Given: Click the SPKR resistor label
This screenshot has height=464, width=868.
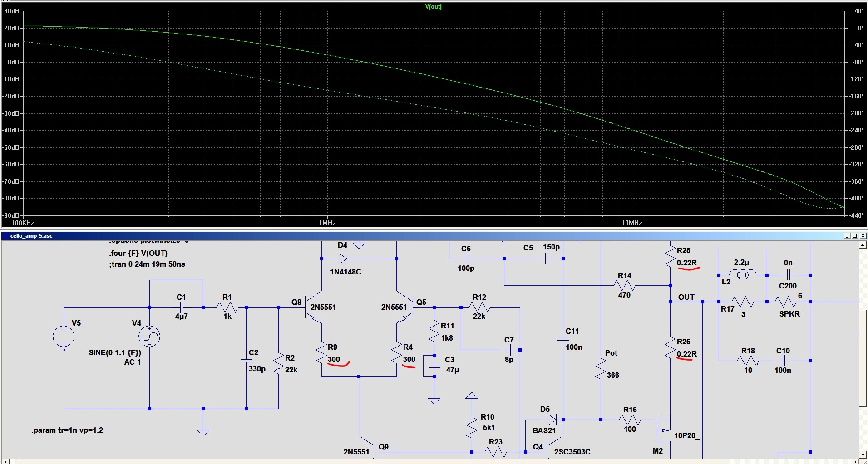Looking at the screenshot, I should tap(789, 314).
